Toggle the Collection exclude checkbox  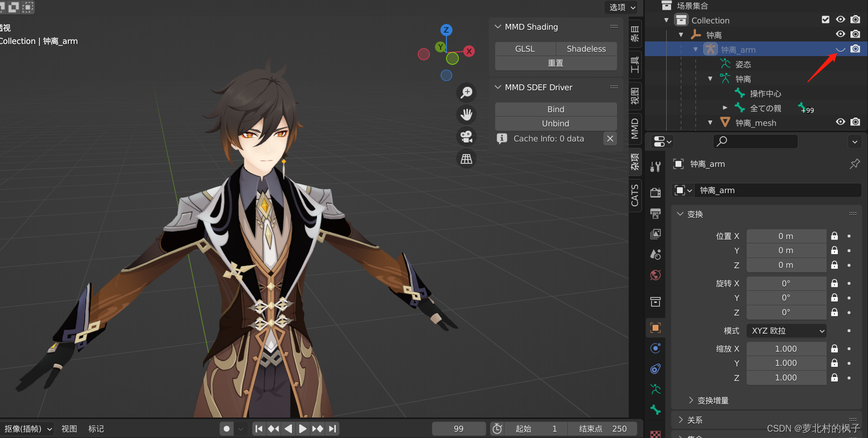coord(826,20)
